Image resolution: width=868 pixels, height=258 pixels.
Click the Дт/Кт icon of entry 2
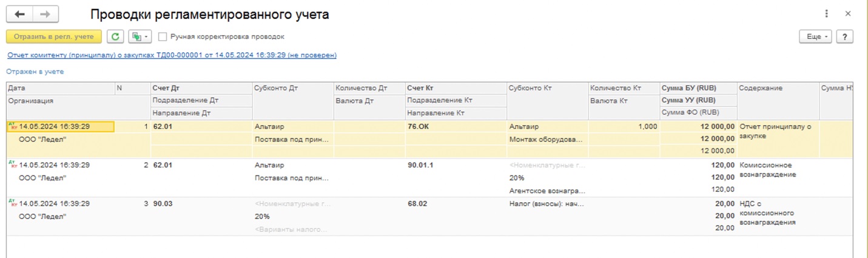[12, 165]
